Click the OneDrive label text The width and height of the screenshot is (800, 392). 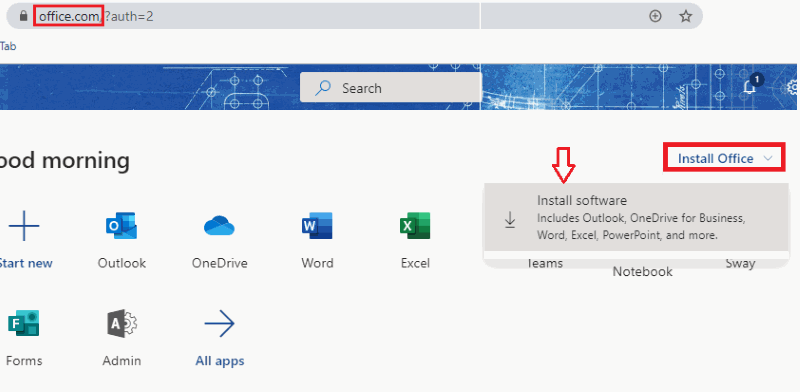coord(219,263)
